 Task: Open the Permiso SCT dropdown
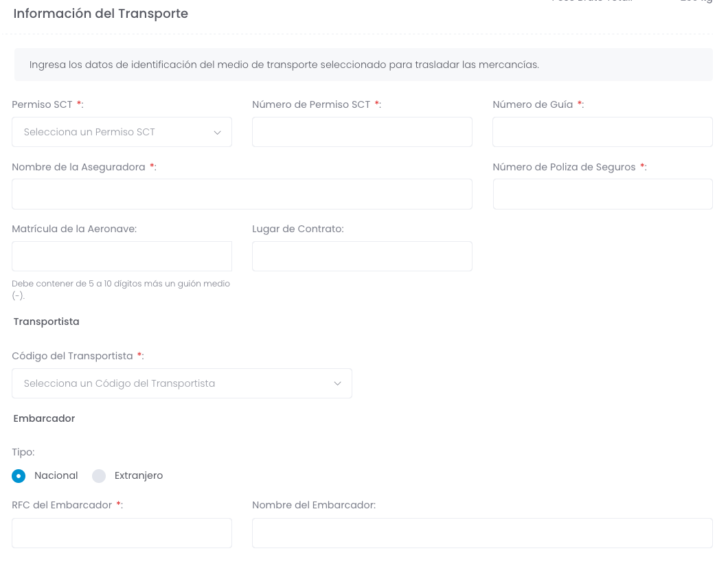point(122,132)
